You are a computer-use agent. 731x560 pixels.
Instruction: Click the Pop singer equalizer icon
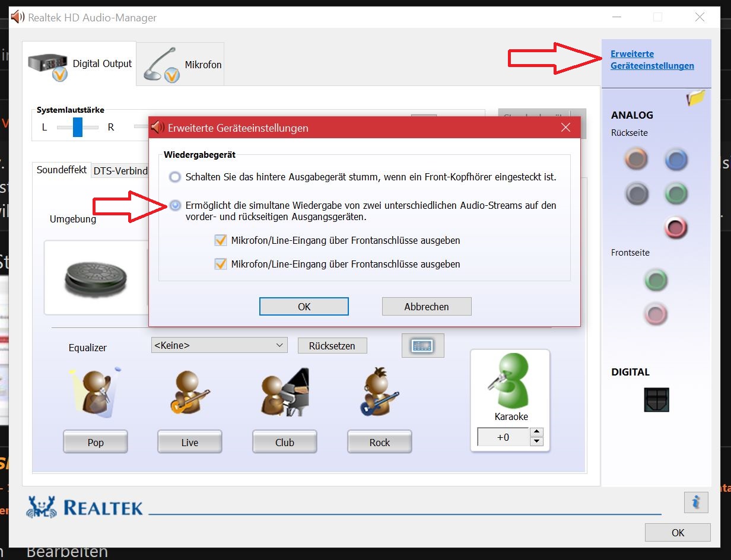click(95, 392)
